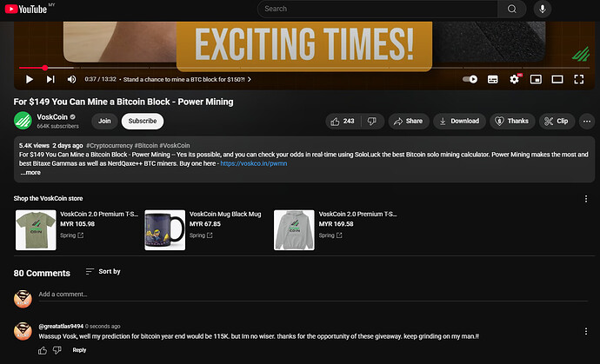The width and height of the screenshot is (600, 364).
Task: Skip to the next video
Action: (x=50, y=79)
